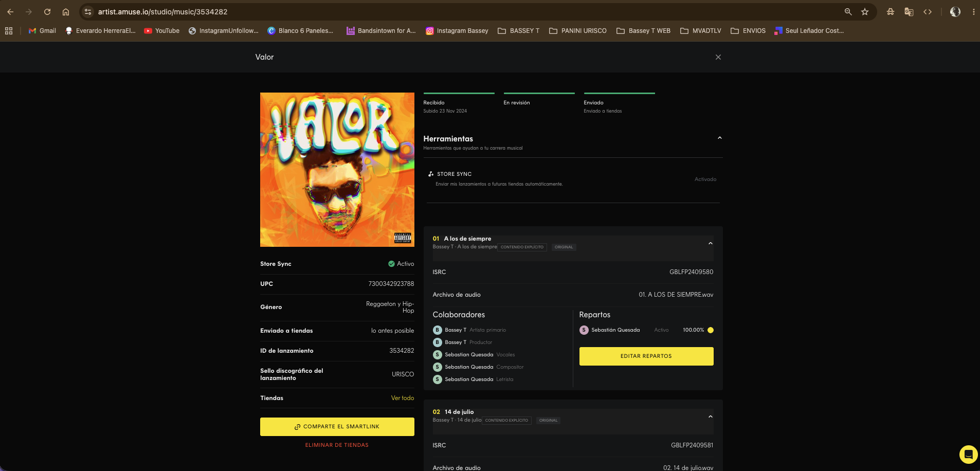The width and height of the screenshot is (980, 471).
Task: Click the Recibido status step
Action: 459,103
